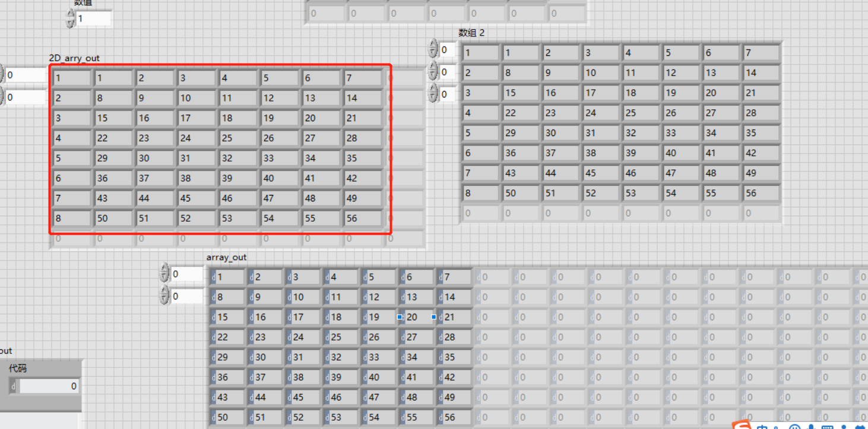Viewport: 868px width, 429px height.
Task: Select the 数组 2 label
Action: (x=471, y=33)
